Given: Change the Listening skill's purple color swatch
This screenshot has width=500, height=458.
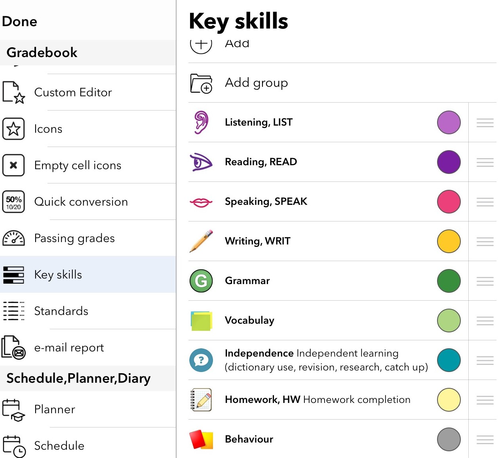Looking at the screenshot, I should (x=449, y=122).
